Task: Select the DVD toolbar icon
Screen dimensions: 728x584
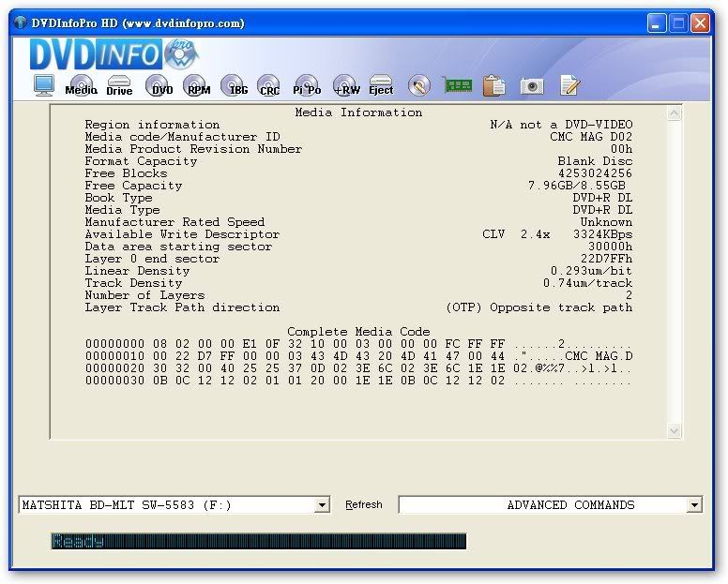Action: (x=159, y=85)
